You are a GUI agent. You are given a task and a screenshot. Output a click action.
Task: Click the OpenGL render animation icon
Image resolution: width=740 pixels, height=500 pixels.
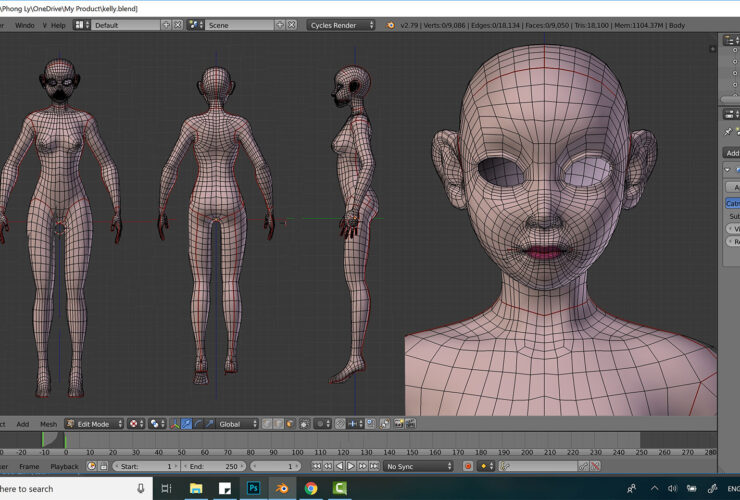pyautogui.click(x=411, y=424)
